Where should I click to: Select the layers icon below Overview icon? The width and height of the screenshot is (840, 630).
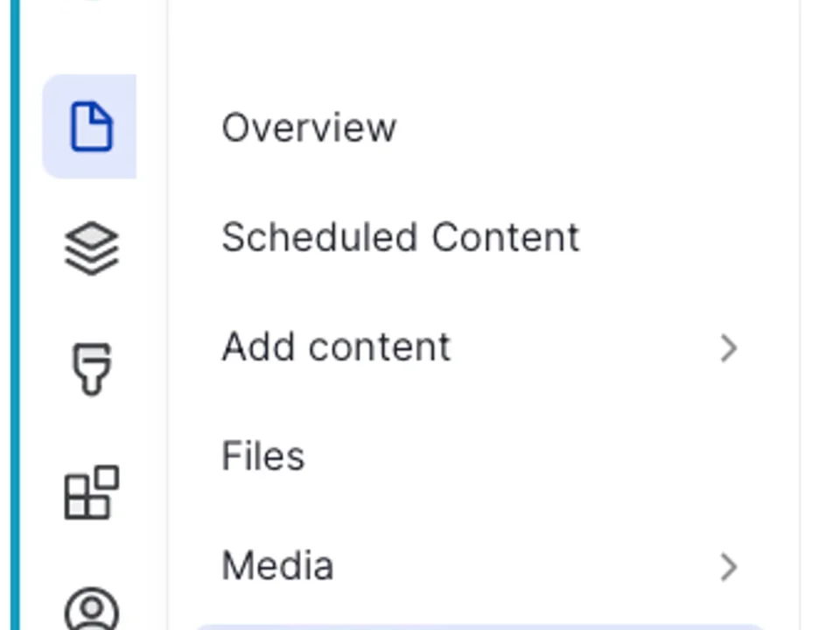(91, 247)
